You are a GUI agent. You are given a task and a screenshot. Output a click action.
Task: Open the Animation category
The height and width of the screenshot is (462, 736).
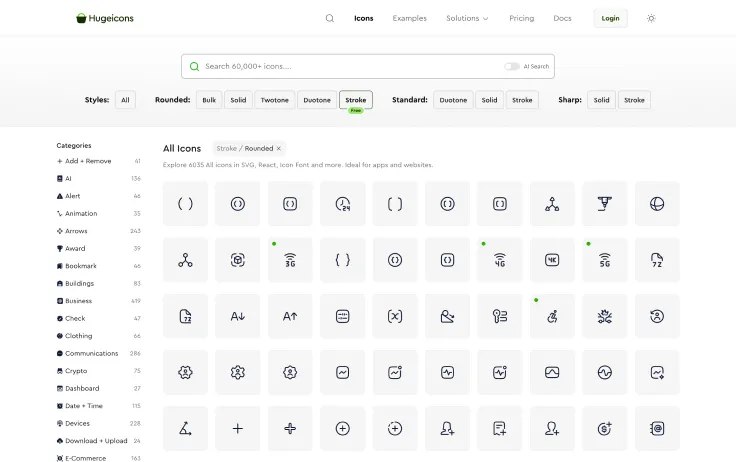pos(99,214)
